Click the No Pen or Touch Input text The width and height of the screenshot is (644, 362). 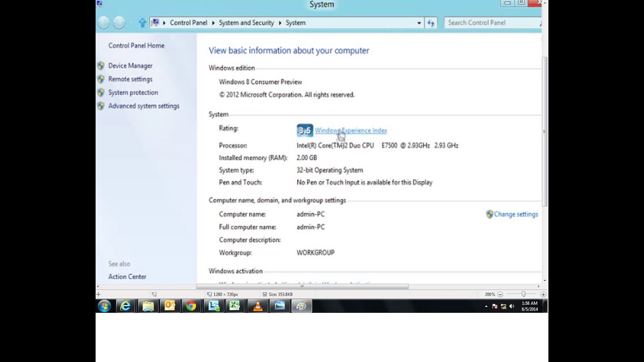[365, 183]
